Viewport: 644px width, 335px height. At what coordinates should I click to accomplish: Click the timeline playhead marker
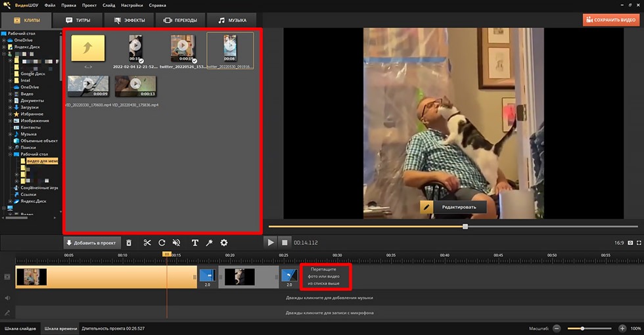tap(166, 255)
